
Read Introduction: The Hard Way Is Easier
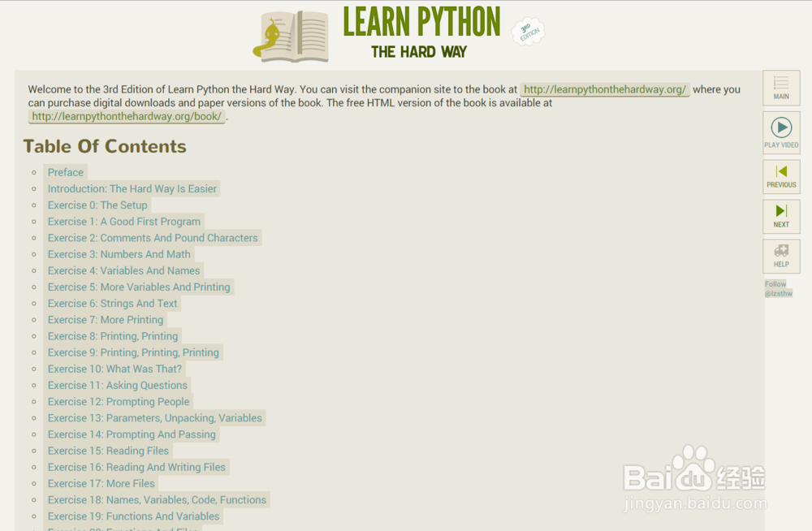(132, 188)
